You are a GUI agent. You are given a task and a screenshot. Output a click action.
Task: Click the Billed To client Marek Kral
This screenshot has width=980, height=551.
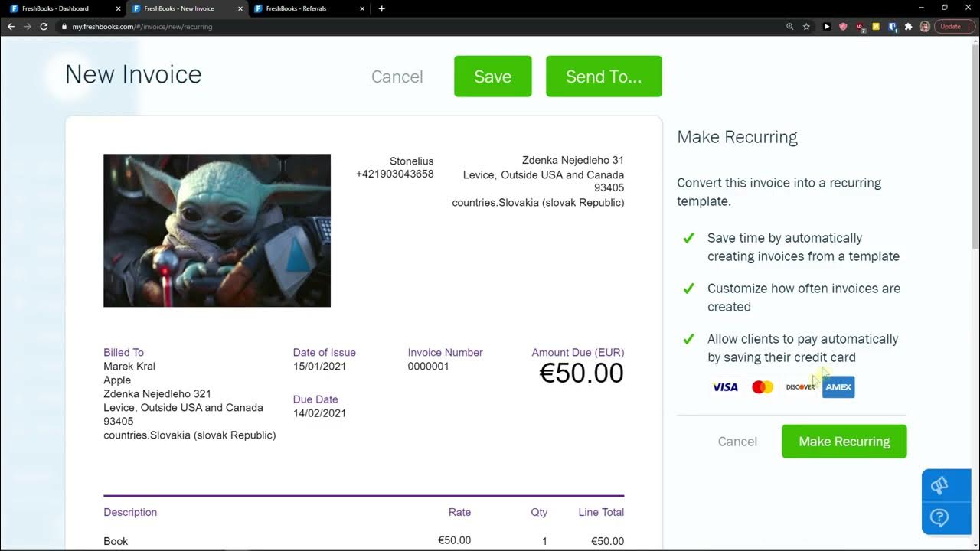pyautogui.click(x=129, y=367)
